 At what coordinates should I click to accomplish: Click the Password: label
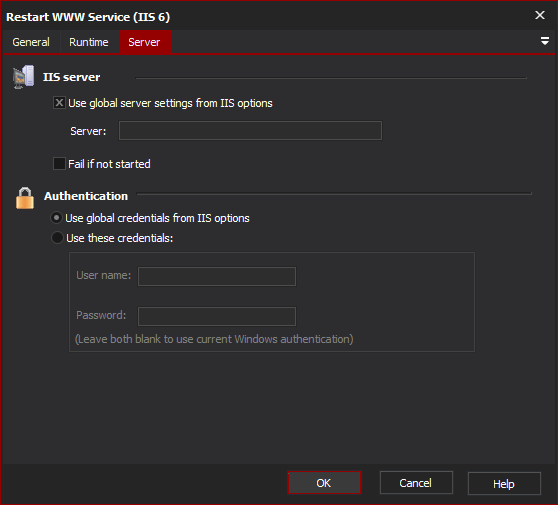[x=101, y=315]
